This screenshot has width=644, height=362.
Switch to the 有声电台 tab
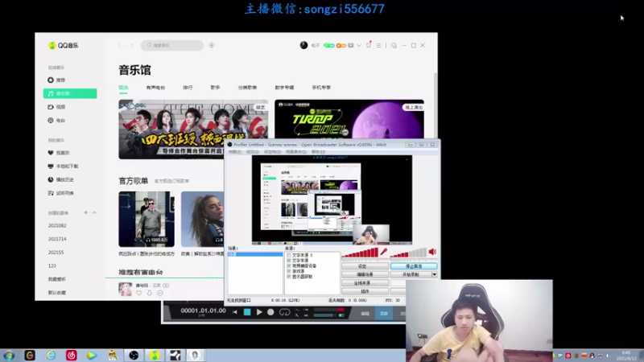click(x=155, y=88)
